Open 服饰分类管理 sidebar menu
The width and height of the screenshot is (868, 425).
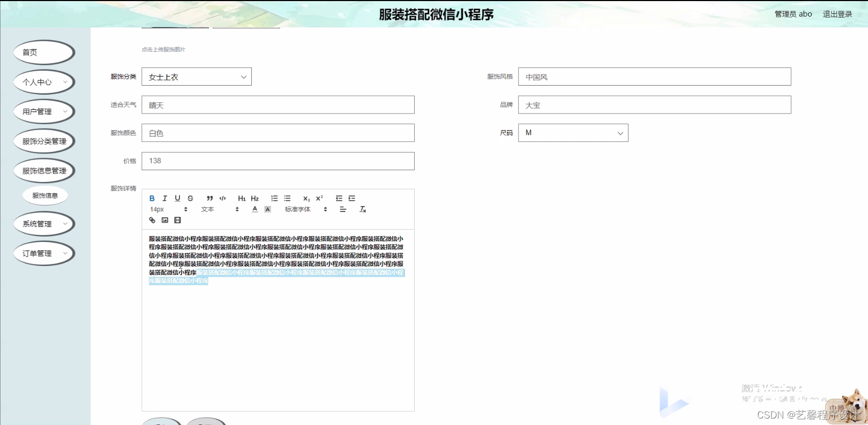[44, 141]
